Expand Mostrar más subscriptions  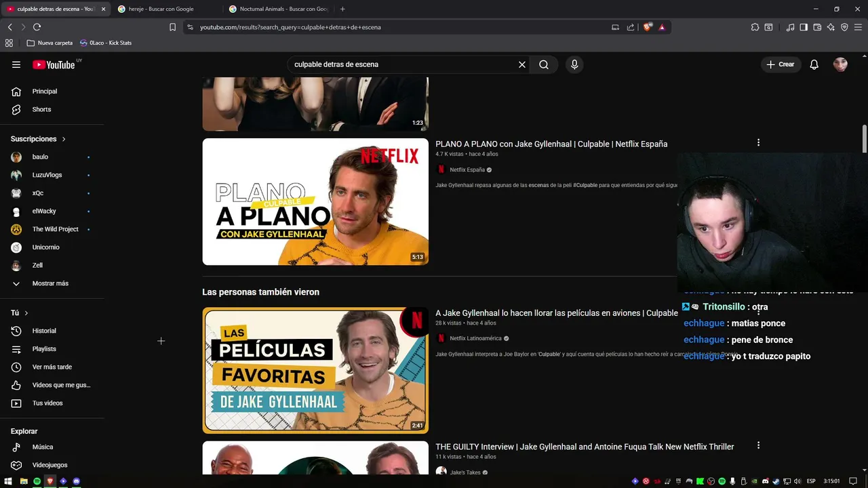coord(52,283)
